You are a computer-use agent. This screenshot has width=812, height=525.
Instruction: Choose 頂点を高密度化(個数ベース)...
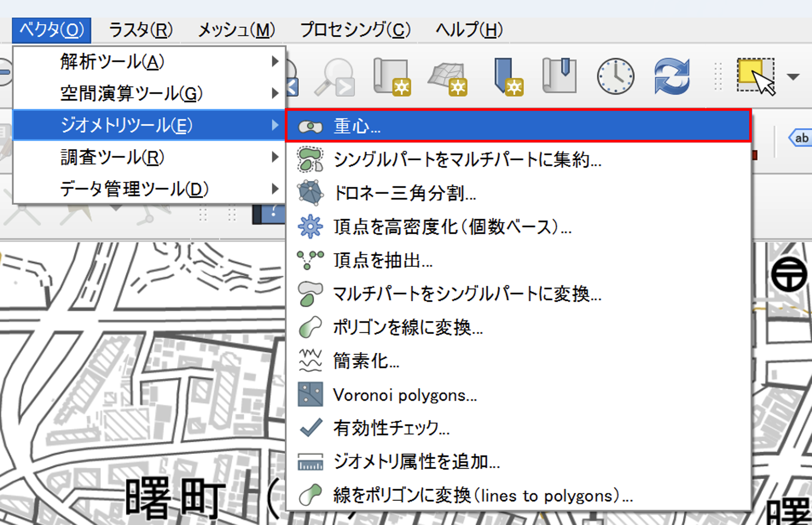pos(519,227)
